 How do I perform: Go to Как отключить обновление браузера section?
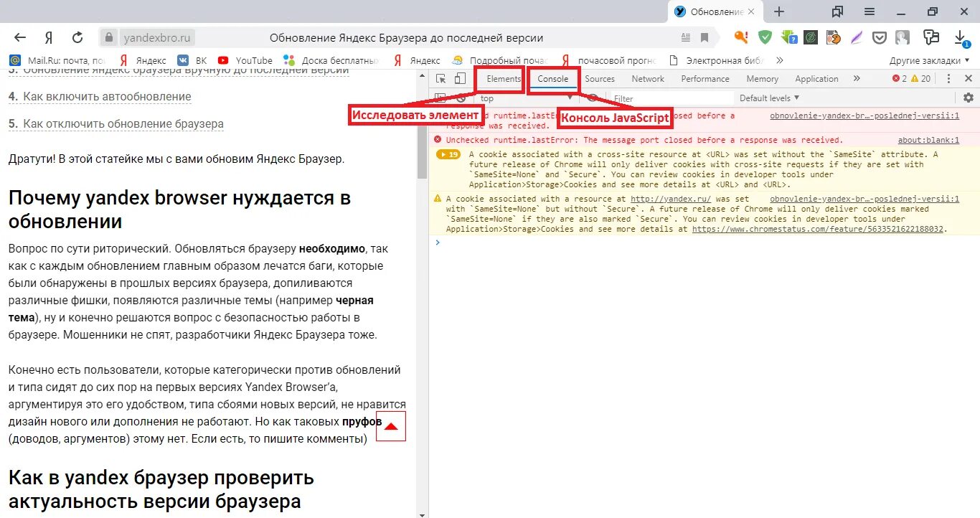point(123,124)
